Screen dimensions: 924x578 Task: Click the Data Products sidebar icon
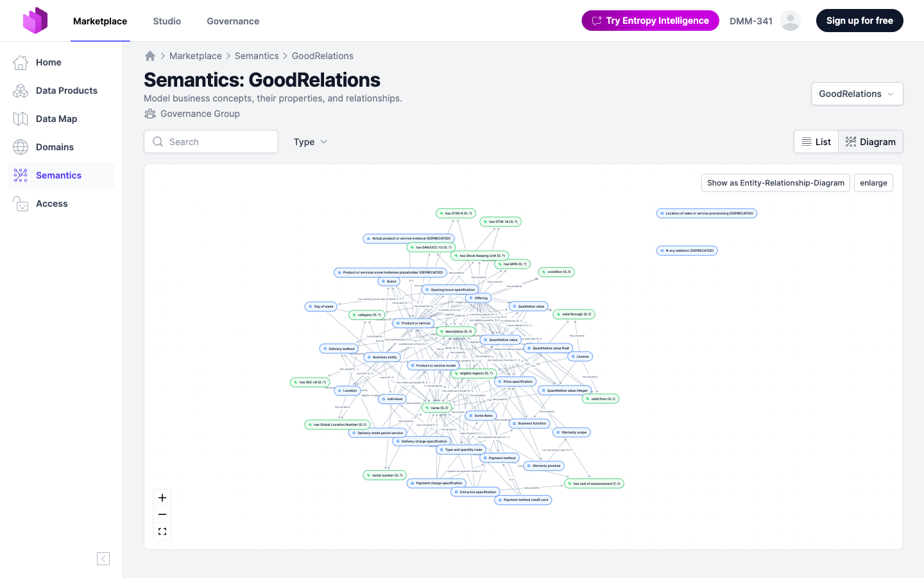20,90
